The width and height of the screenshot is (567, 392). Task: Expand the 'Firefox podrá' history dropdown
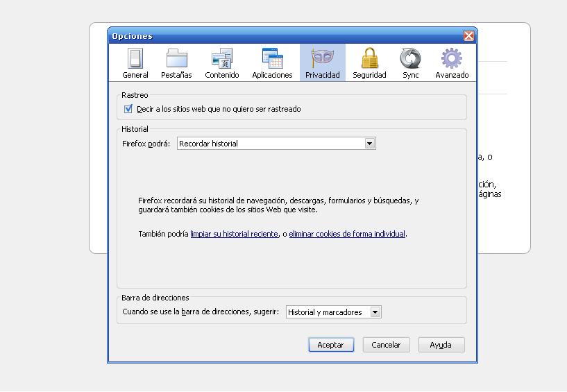[276, 144]
